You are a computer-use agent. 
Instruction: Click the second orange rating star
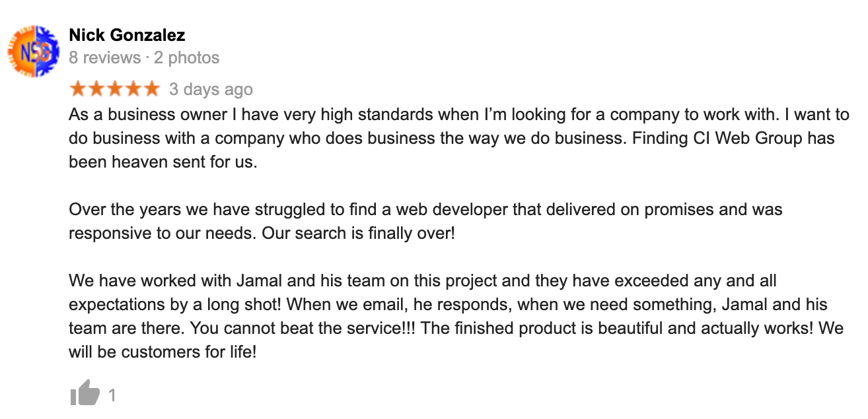point(96,88)
